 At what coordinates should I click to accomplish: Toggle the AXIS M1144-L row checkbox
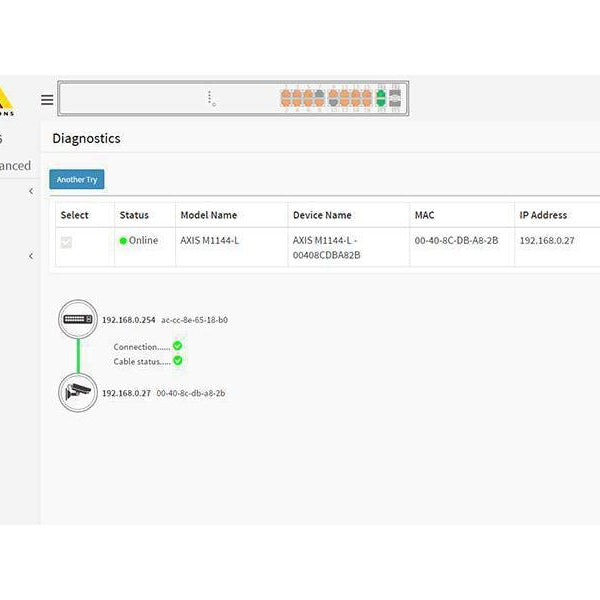tap(66, 242)
